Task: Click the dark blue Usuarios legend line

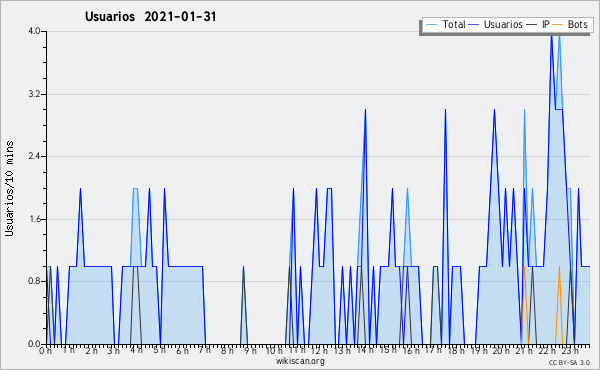Action: click(474, 25)
